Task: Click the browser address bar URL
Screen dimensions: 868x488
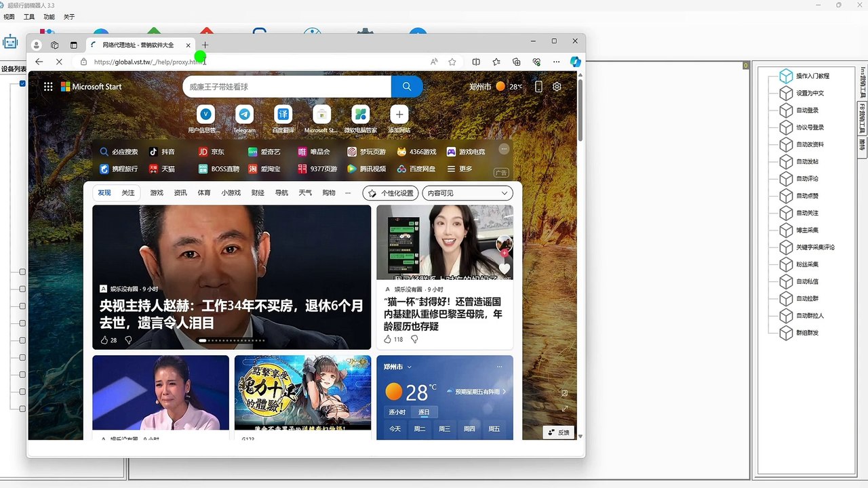Action: coord(149,62)
